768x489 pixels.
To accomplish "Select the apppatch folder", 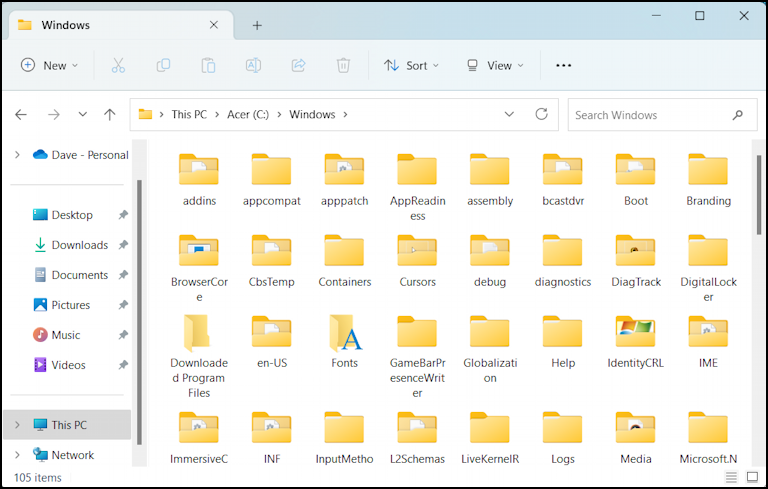I will point(344,180).
